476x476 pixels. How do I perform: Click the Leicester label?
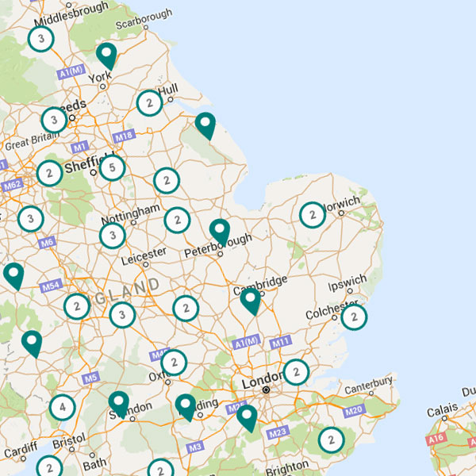[x=144, y=256]
